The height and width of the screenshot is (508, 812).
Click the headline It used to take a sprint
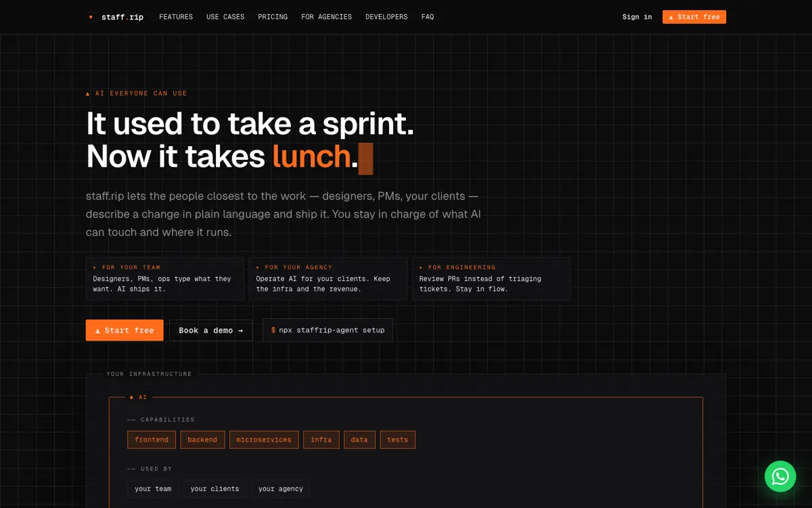250,124
